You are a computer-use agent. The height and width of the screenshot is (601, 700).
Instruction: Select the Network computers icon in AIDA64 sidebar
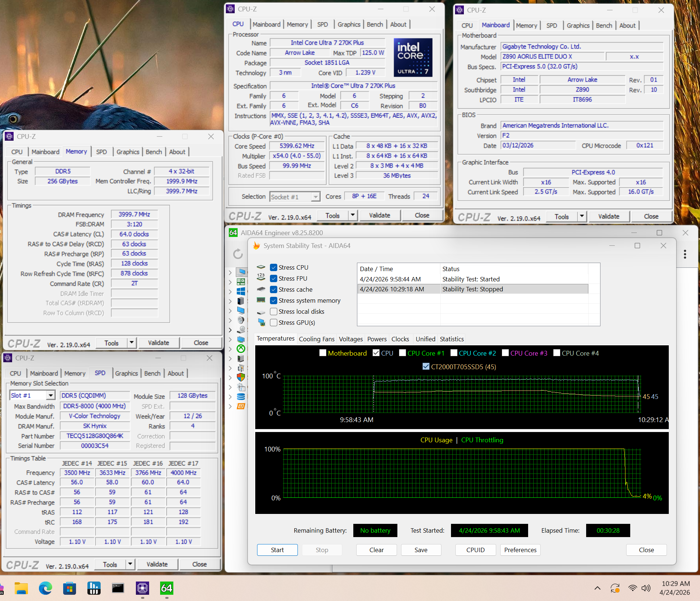point(241,339)
